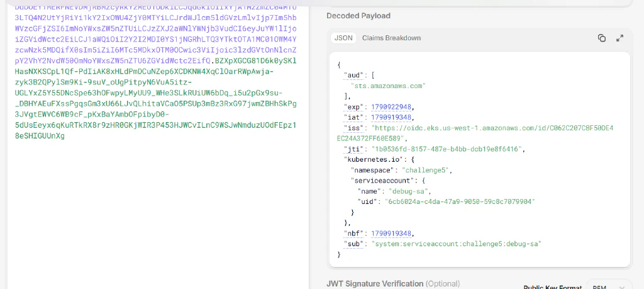The image size is (644, 289).
Task: Click the sts.amazonaws.com audience value
Action: [x=387, y=86]
